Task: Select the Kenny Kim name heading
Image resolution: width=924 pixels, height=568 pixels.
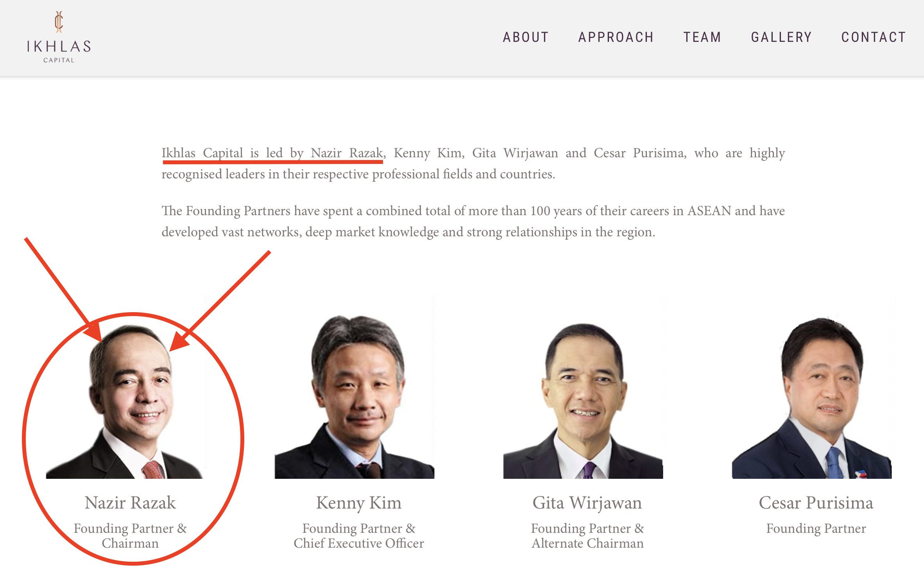Action: pyautogui.click(x=359, y=503)
